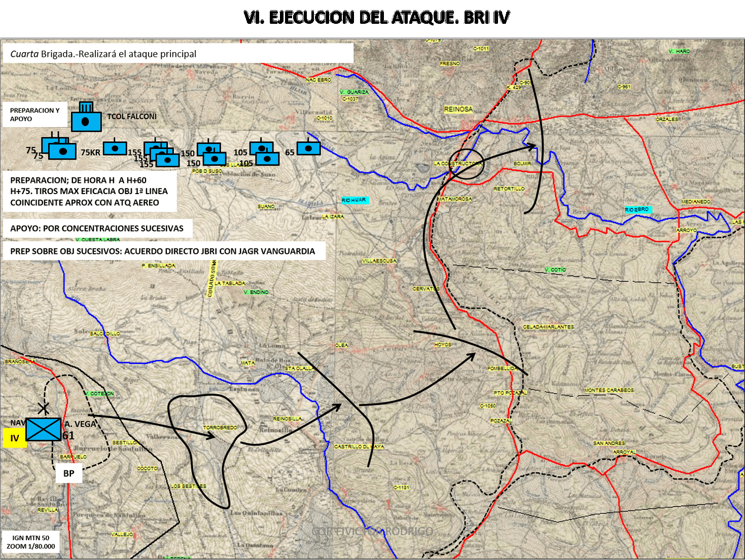
Task: Select the 75KR artillery battery symbol
Action: 115,147
